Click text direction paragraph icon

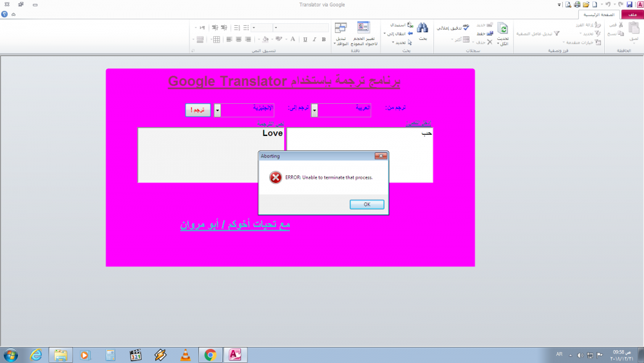(x=202, y=28)
